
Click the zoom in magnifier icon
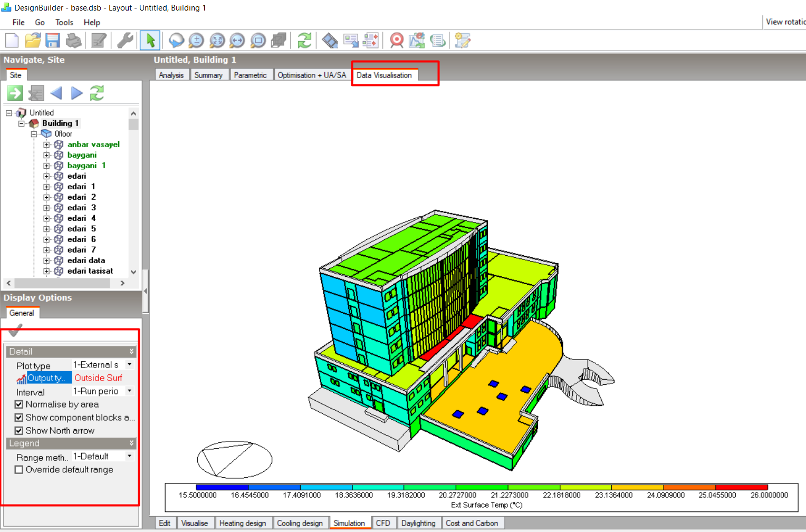coord(196,41)
